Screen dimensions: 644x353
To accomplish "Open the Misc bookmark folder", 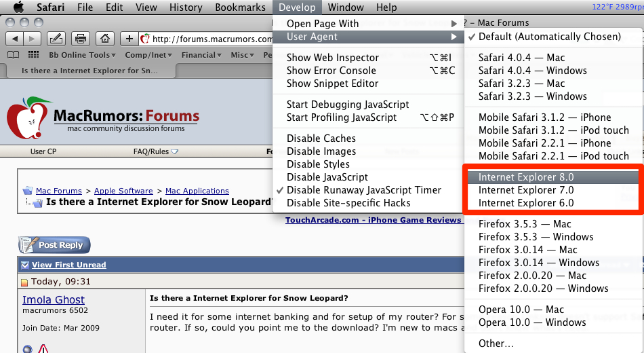I will [x=242, y=55].
